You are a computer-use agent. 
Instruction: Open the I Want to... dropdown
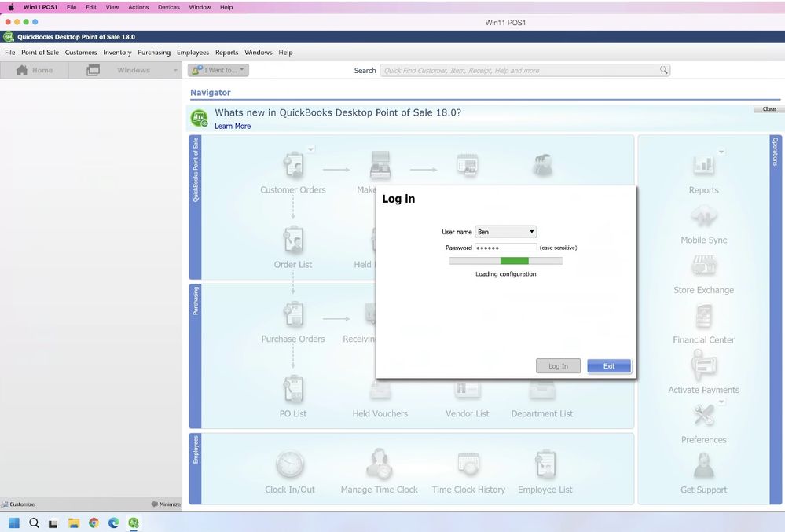[x=218, y=70]
